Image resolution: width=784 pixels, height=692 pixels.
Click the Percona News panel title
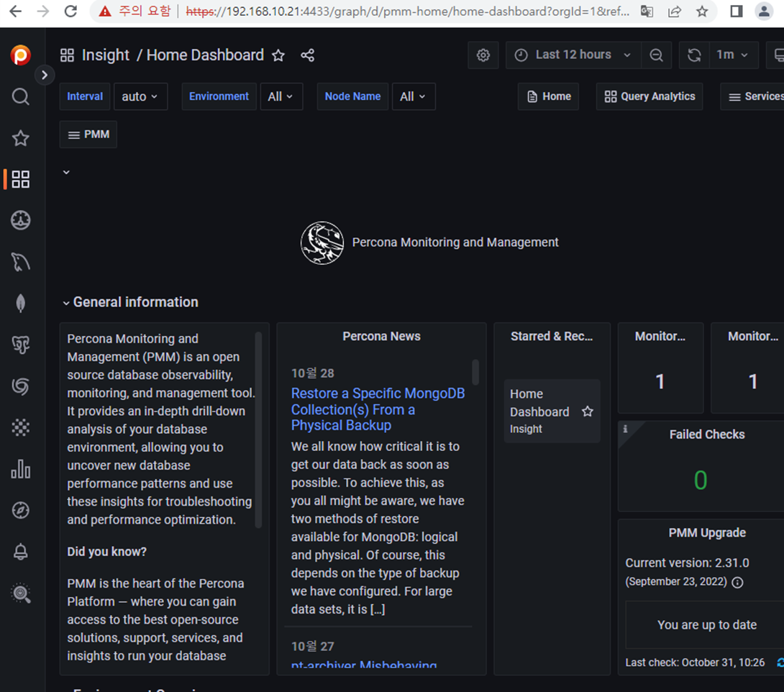pyautogui.click(x=381, y=337)
